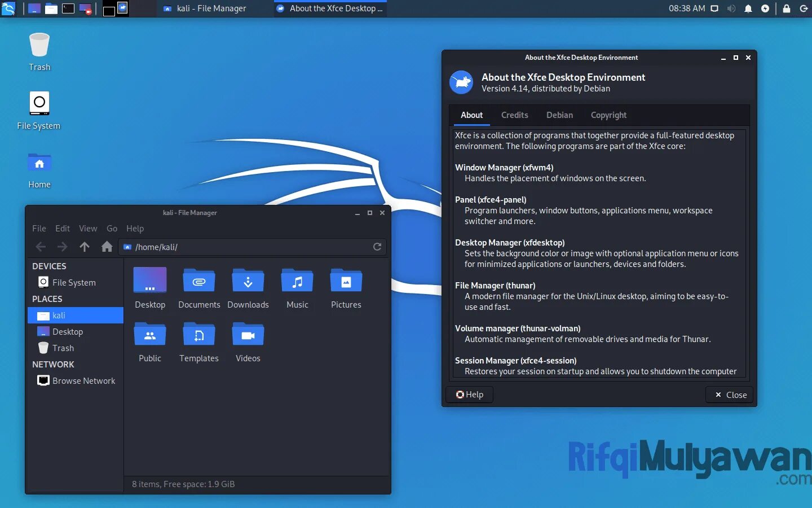Select the Downloads folder
Image resolution: width=812 pixels, height=508 pixels.
(x=248, y=288)
